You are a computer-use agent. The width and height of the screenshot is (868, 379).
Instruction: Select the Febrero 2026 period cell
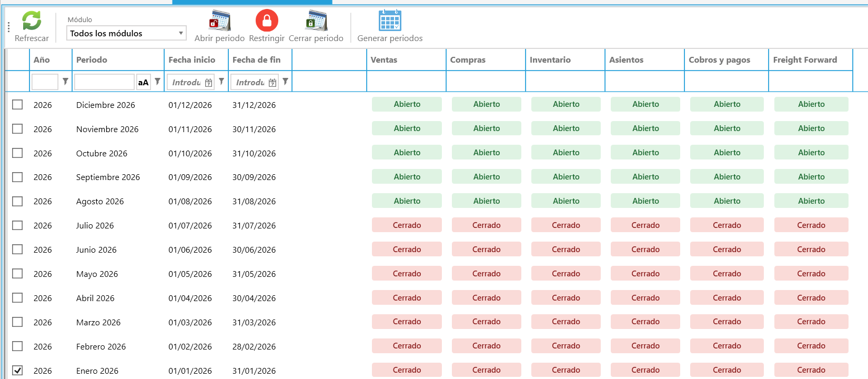coord(101,346)
